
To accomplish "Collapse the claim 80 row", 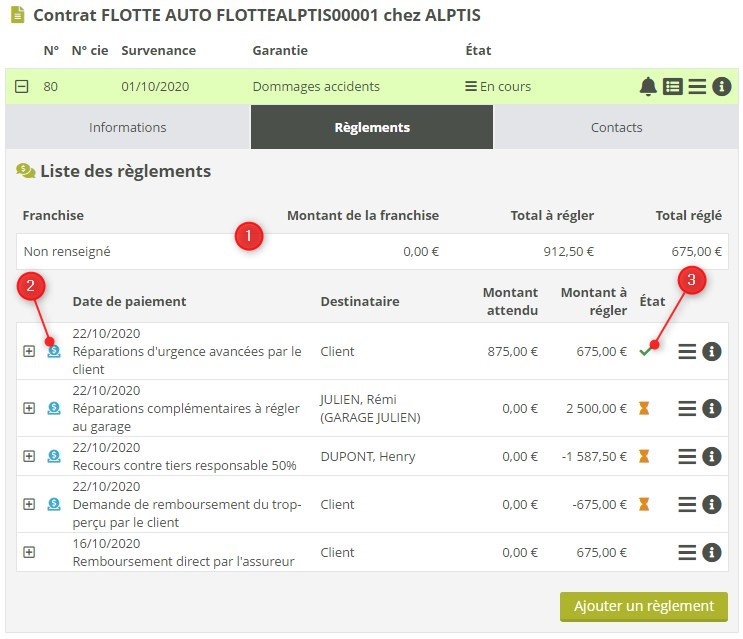I will point(22,87).
